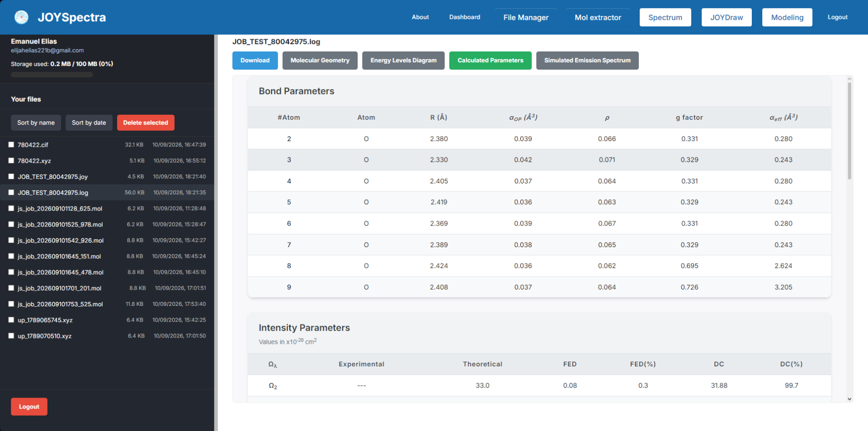Open file up_1789065745.xyz
868x431 pixels.
pyautogui.click(x=45, y=320)
